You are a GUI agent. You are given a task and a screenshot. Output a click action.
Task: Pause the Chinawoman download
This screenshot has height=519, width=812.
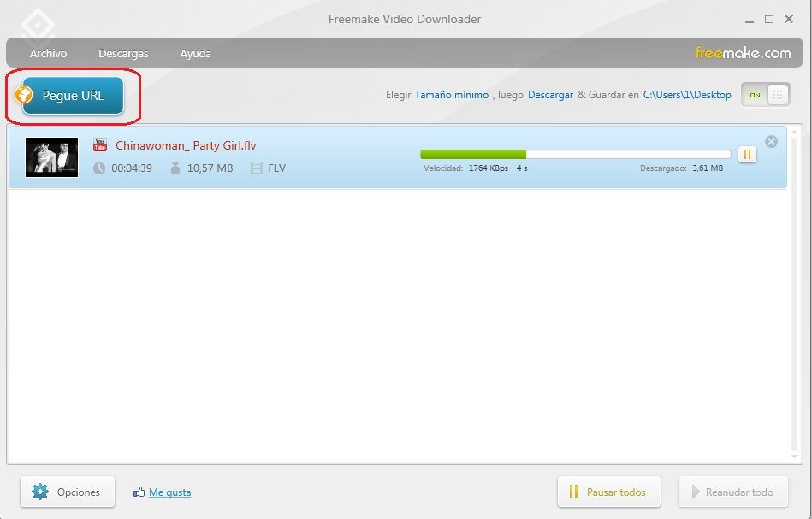pos(747,154)
